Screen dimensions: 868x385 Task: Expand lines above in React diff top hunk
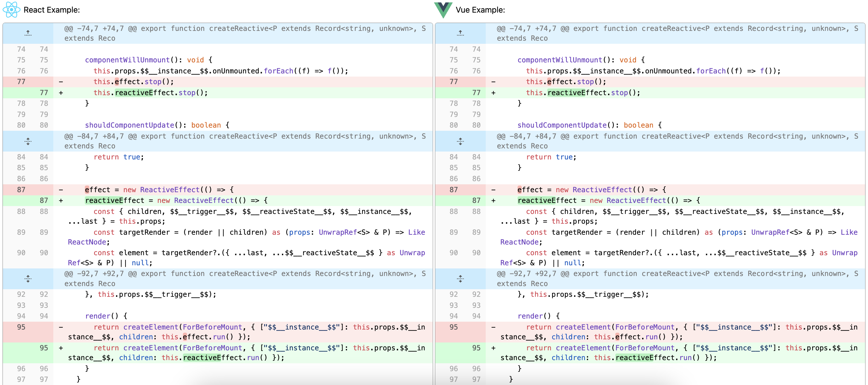28,33
